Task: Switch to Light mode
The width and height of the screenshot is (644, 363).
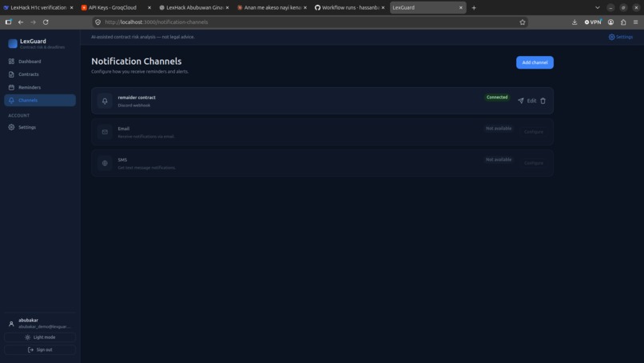Action: coord(40,337)
